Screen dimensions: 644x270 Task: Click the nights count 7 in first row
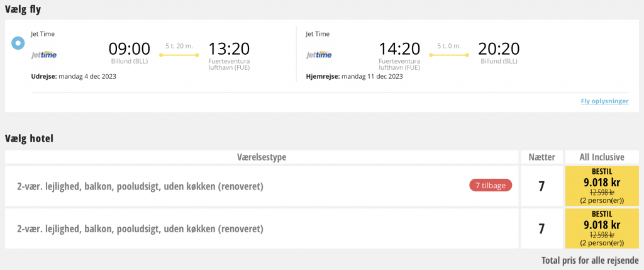pos(541,186)
